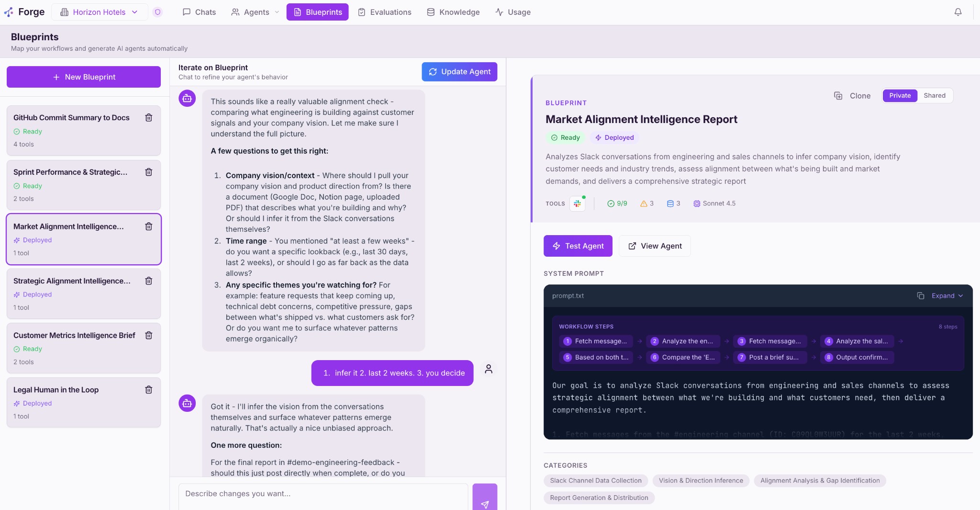Copy the system prompt text
This screenshot has height=510, width=980.
point(920,296)
